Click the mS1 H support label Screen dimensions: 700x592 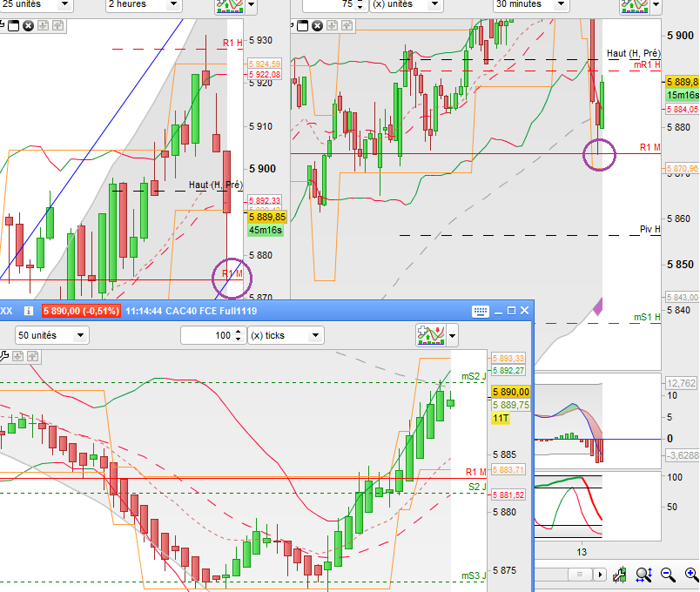[647, 317]
